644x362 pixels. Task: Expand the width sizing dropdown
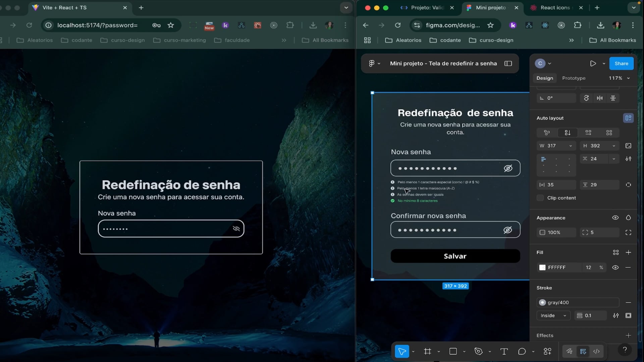[x=571, y=146]
